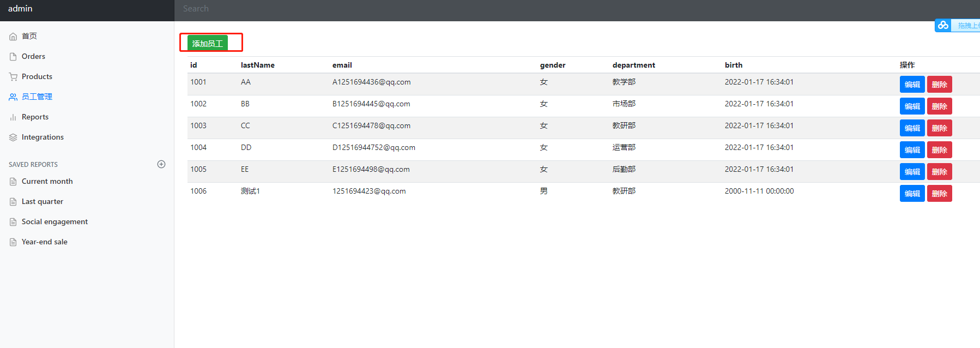Click email A1251694436@qq.com
980x348 pixels.
point(372,82)
